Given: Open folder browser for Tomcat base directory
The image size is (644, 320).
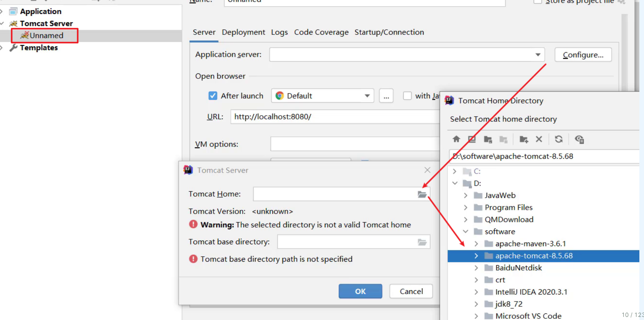Looking at the screenshot, I should point(422,242).
